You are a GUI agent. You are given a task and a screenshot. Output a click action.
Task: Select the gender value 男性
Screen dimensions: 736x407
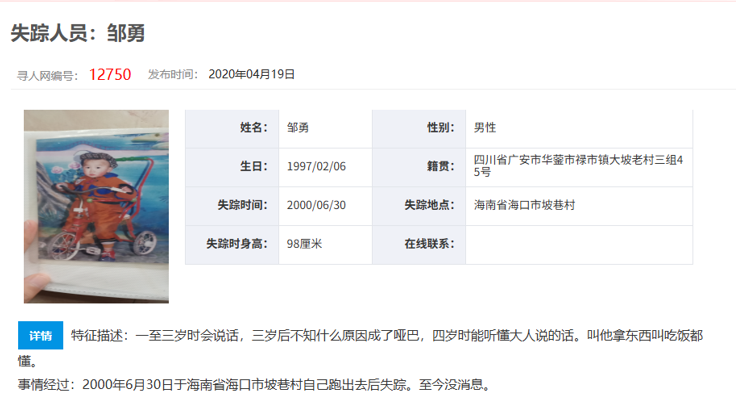485,128
